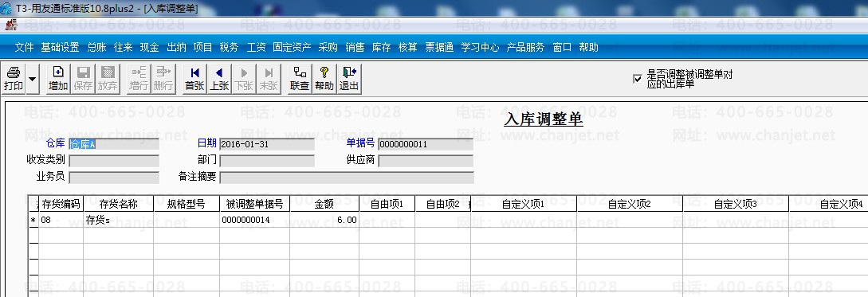Click the Save (保存) toolbar icon

click(x=83, y=79)
